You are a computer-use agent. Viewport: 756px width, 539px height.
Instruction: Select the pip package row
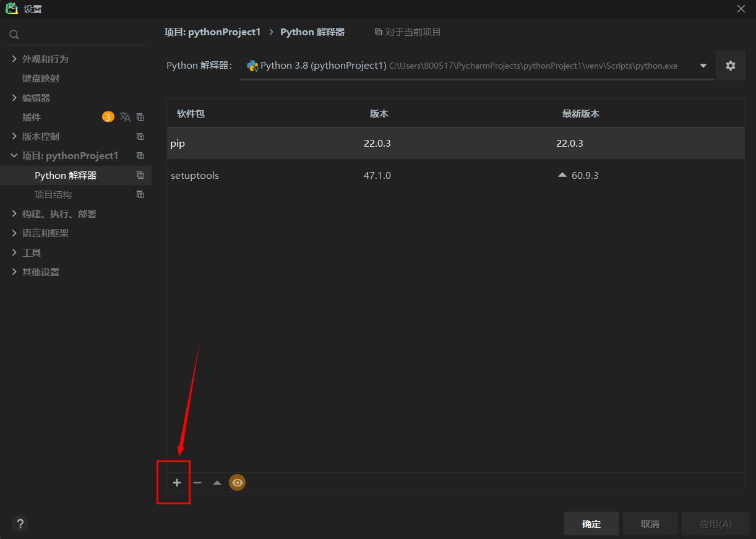click(x=456, y=143)
